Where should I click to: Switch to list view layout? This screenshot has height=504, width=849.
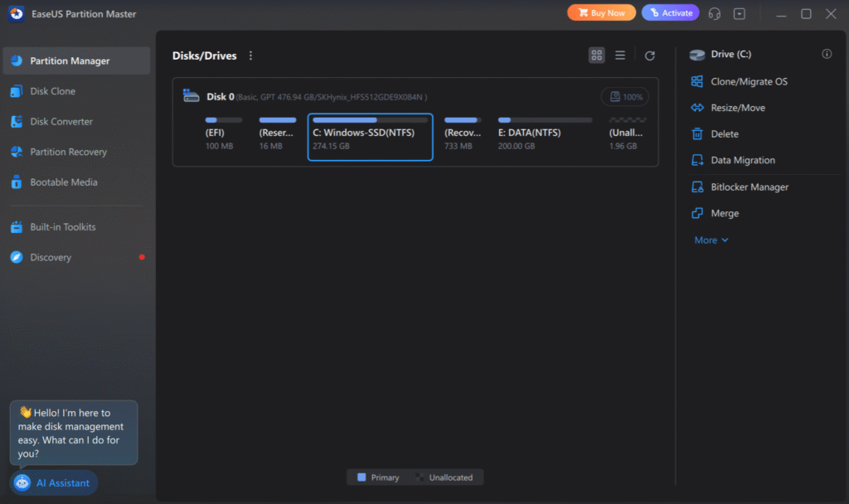(x=620, y=56)
